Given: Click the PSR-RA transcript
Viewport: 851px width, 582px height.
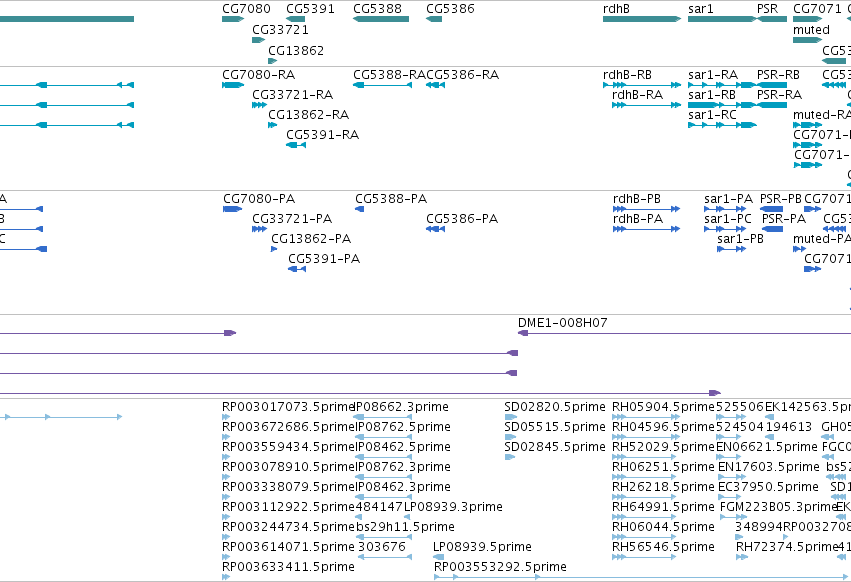Looking at the screenshot, I should [x=772, y=105].
